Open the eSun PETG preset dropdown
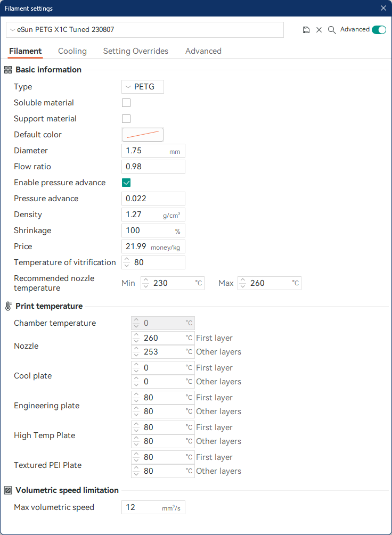This screenshot has width=392, height=535. (x=145, y=30)
